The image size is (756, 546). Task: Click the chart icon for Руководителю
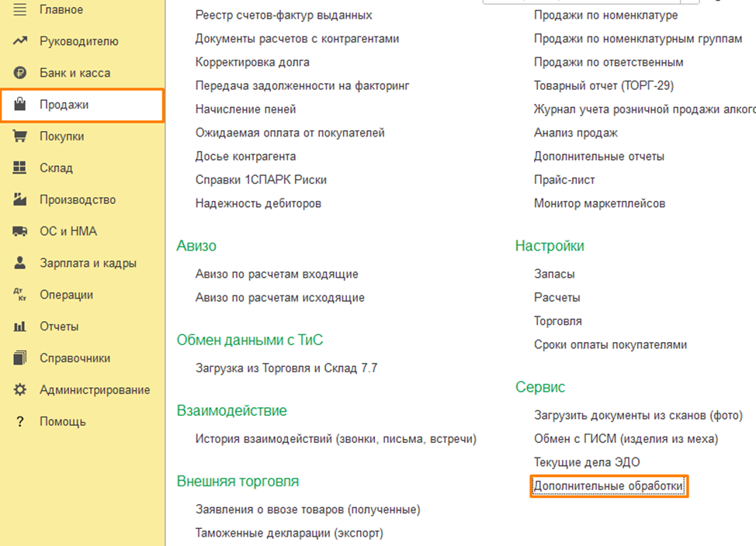20,41
